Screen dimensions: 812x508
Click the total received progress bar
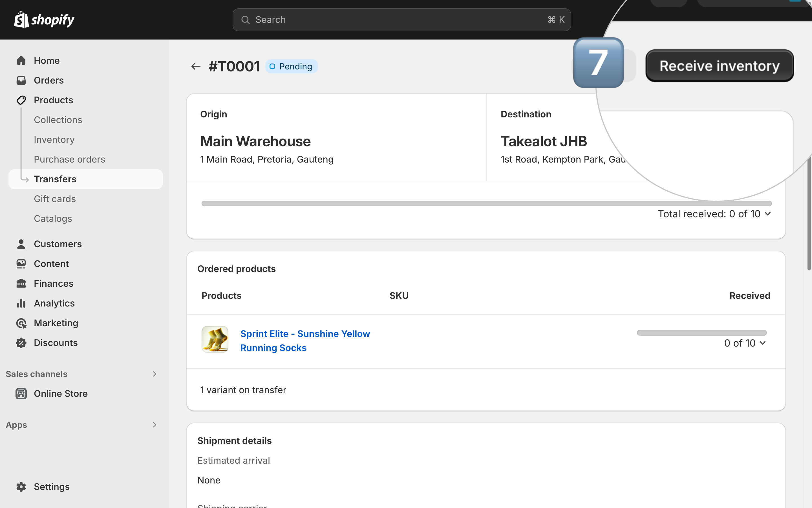tap(487, 203)
